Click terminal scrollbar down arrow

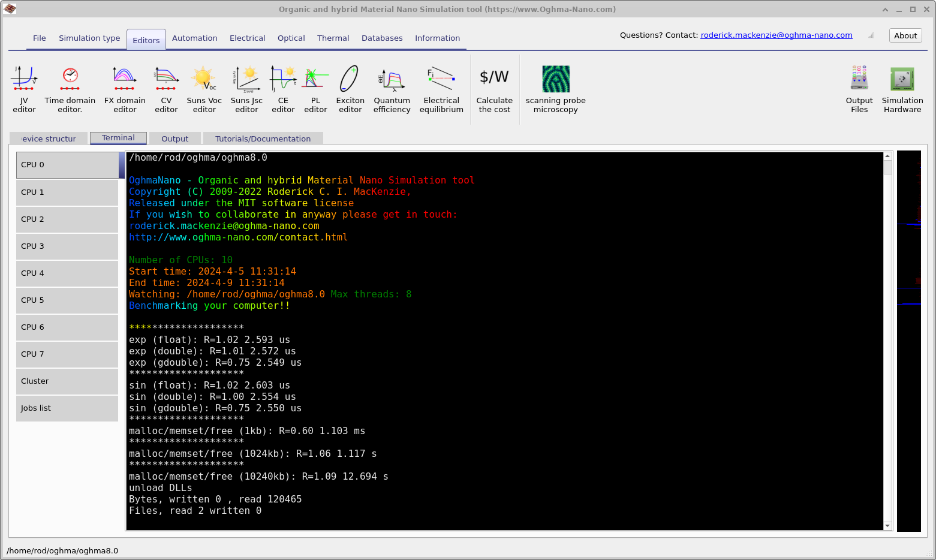pos(887,526)
